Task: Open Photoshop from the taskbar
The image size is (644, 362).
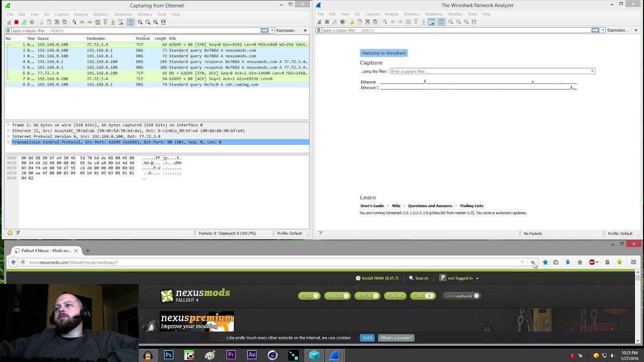Action: click(x=169, y=355)
